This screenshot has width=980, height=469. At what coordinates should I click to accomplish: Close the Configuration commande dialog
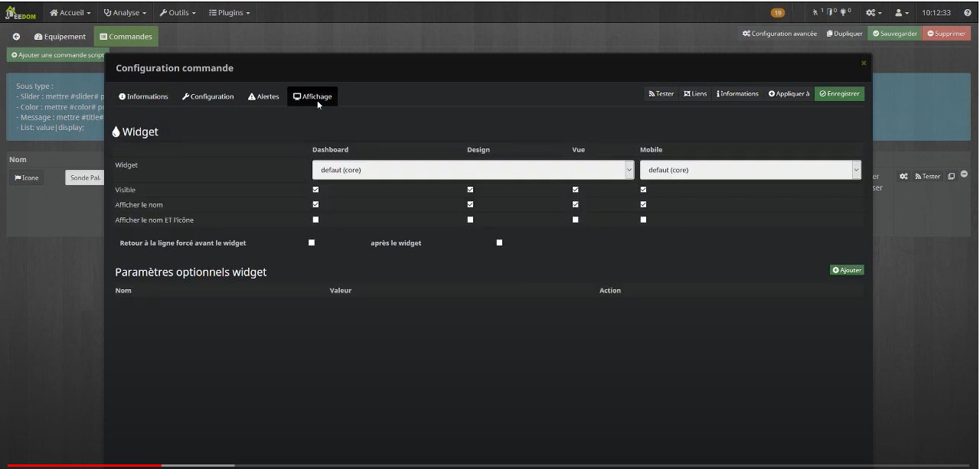pyautogui.click(x=864, y=63)
